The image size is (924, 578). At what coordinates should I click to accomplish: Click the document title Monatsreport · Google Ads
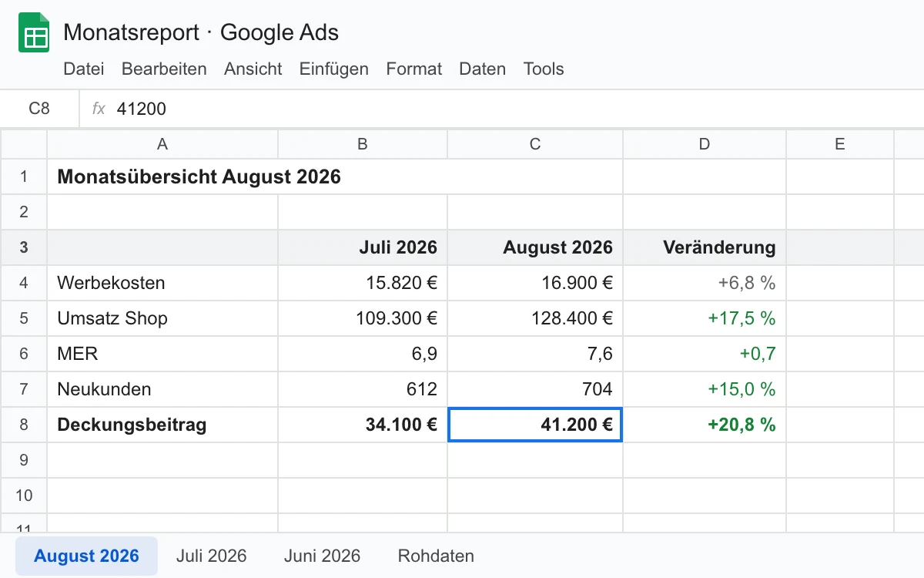point(201,32)
